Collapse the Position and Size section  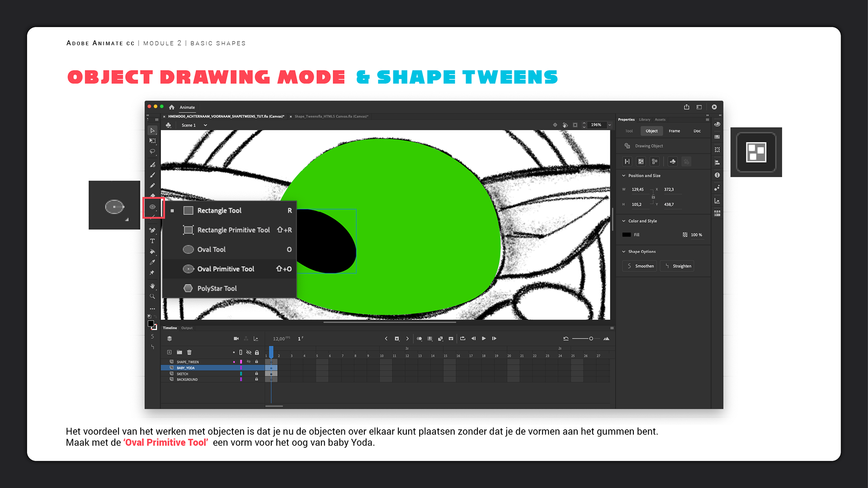click(x=624, y=176)
